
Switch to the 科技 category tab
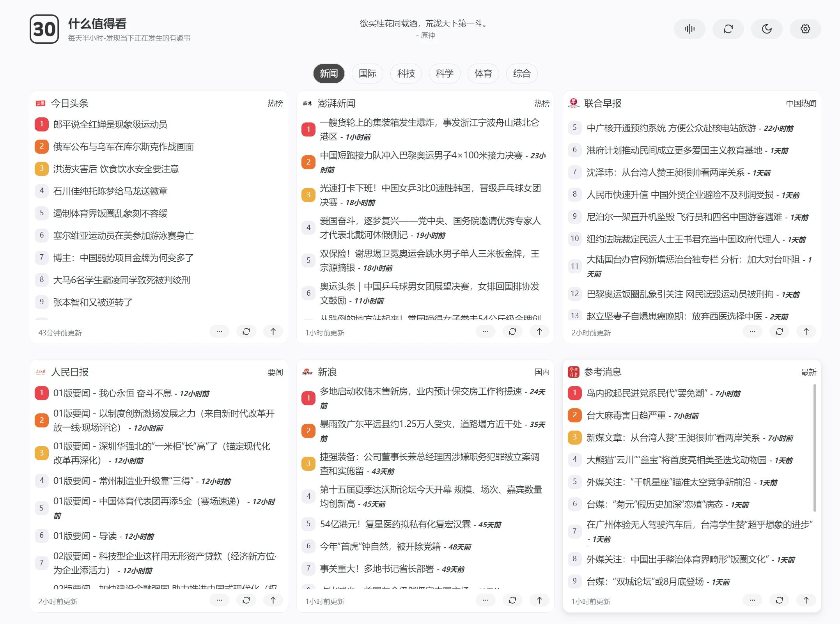[x=406, y=73]
